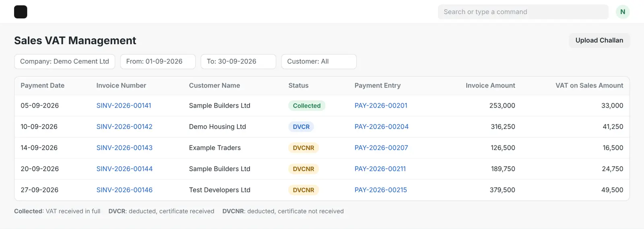This screenshot has height=229, width=644.
Task: Open the user avatar N menu
Action: 623,12
